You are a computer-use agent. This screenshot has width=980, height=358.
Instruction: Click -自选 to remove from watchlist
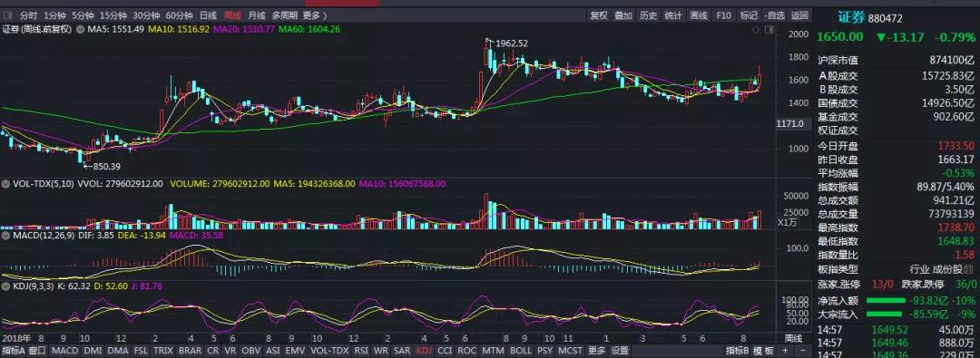click(x=774, y=15)
